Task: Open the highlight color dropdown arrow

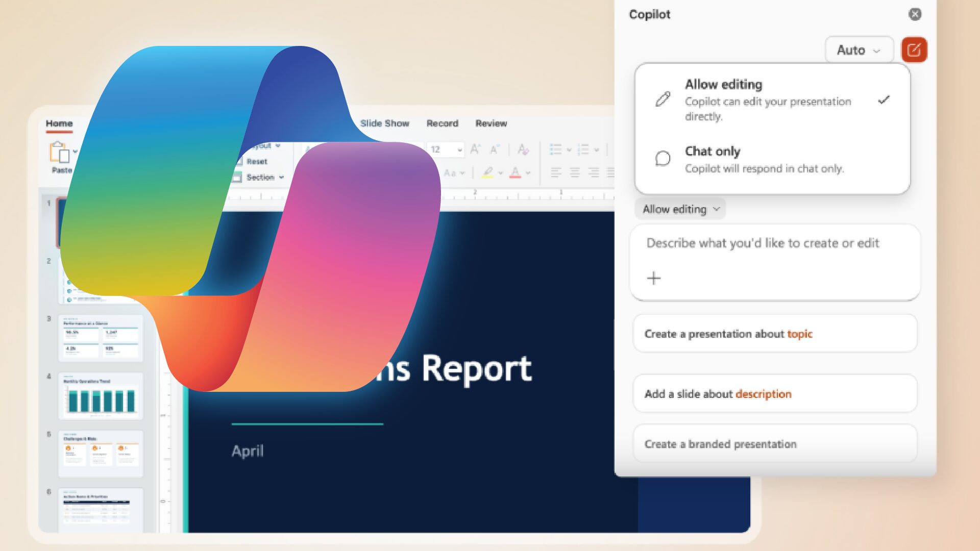Action: (x=501, y=173)
